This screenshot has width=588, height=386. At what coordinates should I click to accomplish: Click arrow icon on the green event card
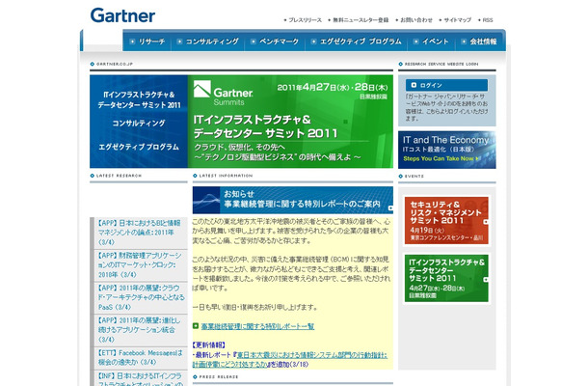[486, 279]
